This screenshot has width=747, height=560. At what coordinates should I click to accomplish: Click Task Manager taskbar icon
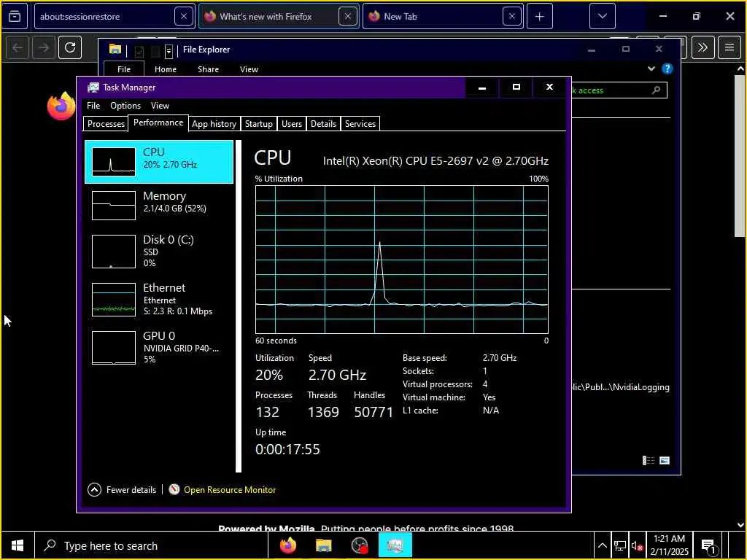(x=395, y=545)
